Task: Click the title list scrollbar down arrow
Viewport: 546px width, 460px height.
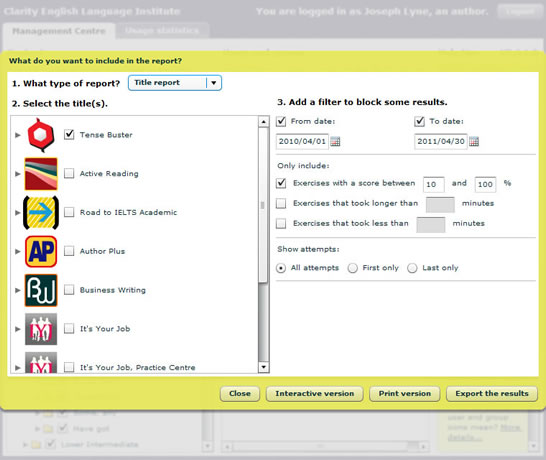Action: coord(264,367)
